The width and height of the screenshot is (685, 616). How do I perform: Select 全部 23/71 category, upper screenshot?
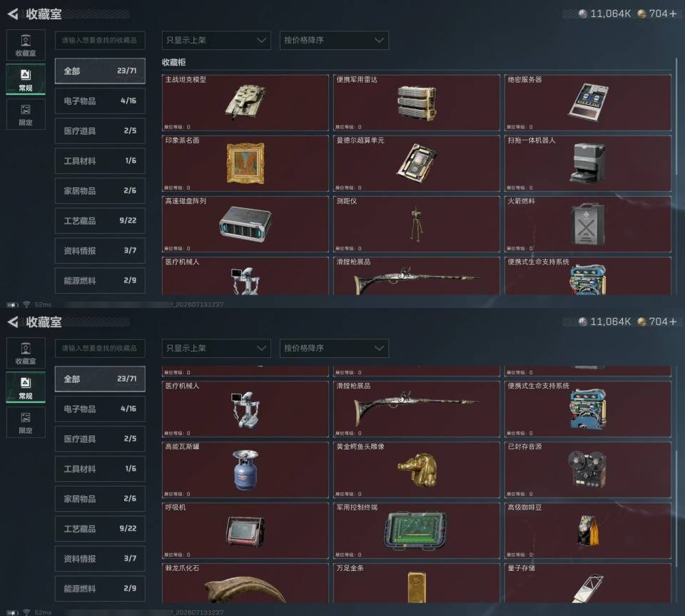[x=100, y=71]
